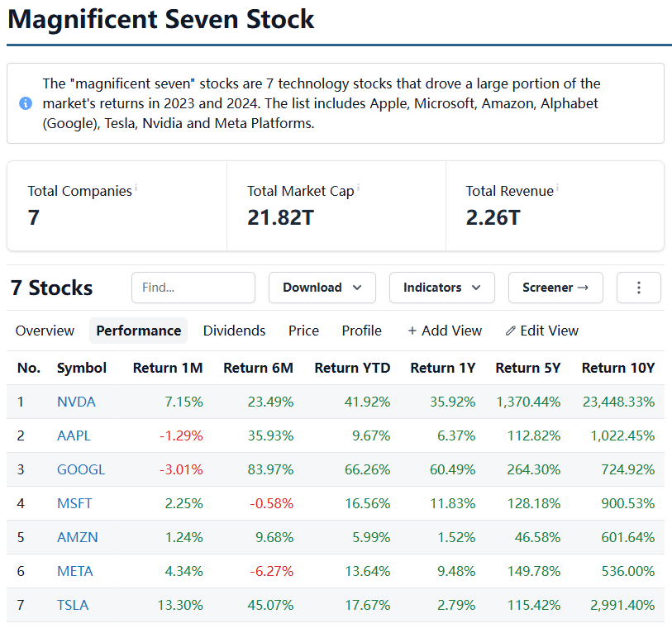This screenshot has height=633, width=672.
Task: Click in the Find search field
Action: 193,288
